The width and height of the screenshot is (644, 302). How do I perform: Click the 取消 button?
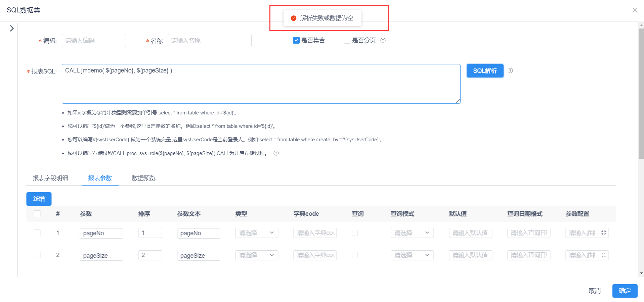tap(595, 291)
